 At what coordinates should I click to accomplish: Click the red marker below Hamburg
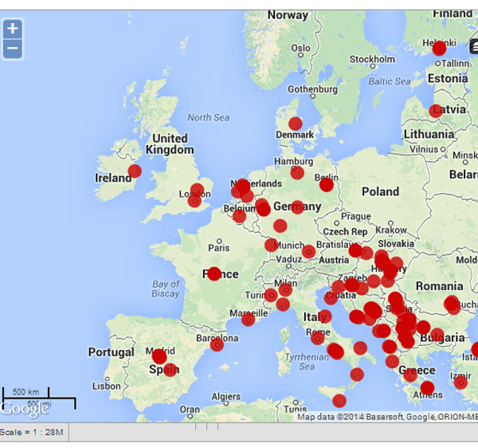pos(297,173)
